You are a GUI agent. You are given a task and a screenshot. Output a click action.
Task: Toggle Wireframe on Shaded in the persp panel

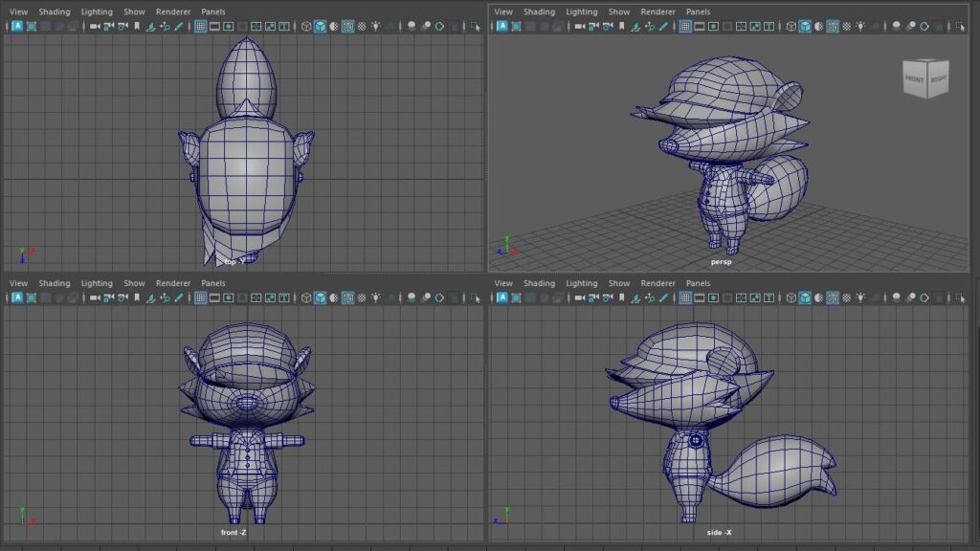pos(833,26)
